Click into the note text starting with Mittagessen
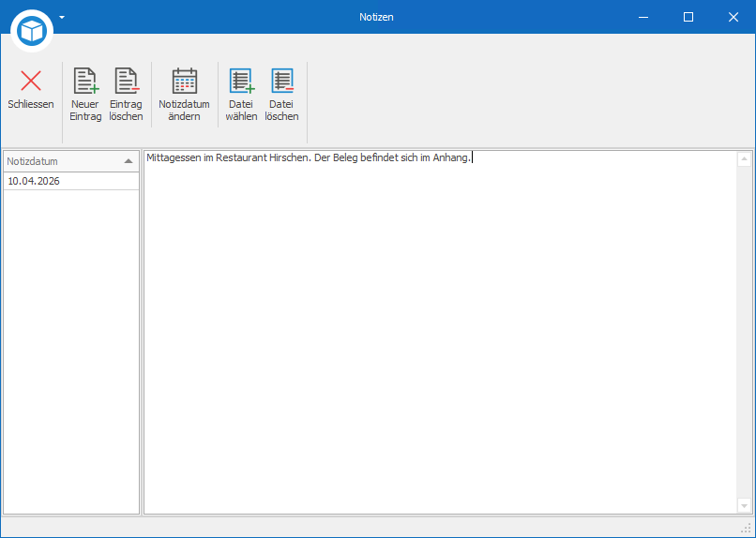Viewport: 756px width, 538px height. [x=309, y=157]
